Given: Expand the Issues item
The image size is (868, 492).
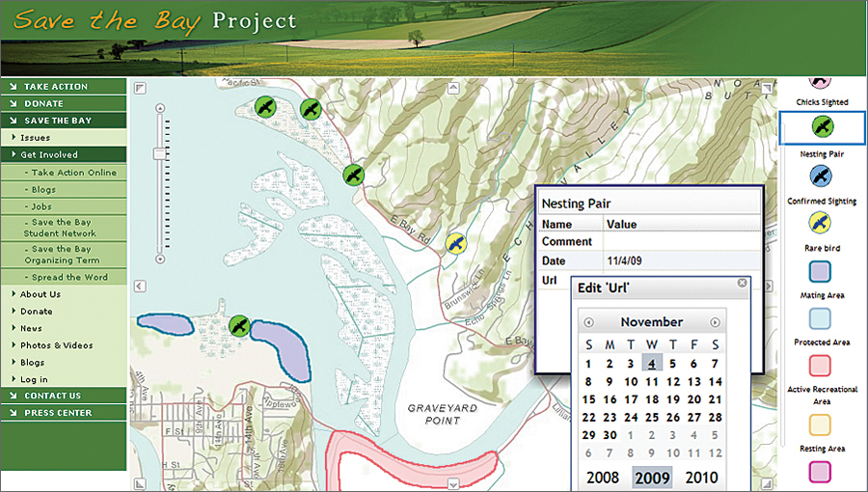Looking at the screenshot, I should click(x=64, y=137).
